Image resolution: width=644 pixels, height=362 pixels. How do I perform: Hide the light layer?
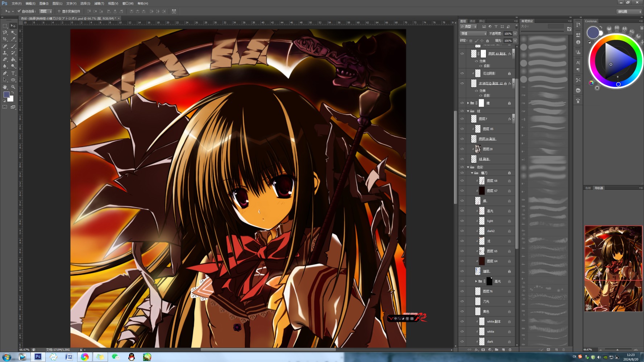point(462,221)
